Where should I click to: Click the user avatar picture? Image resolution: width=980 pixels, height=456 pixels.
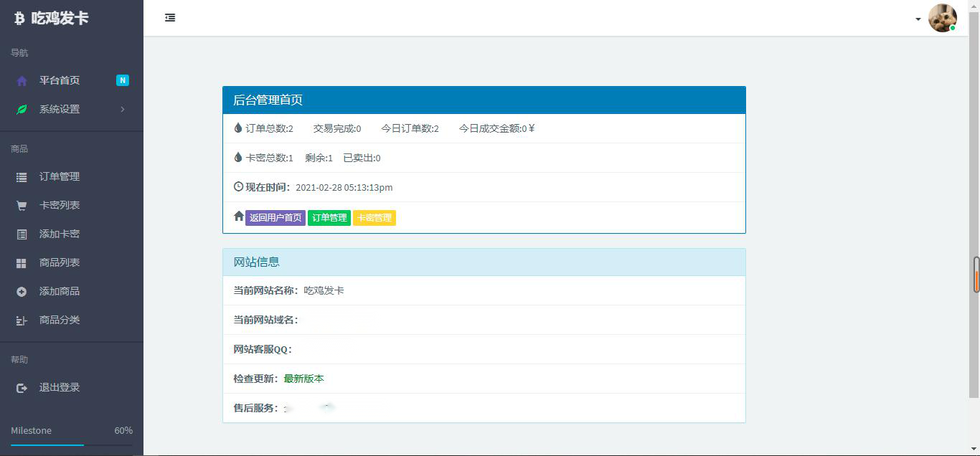942,18
